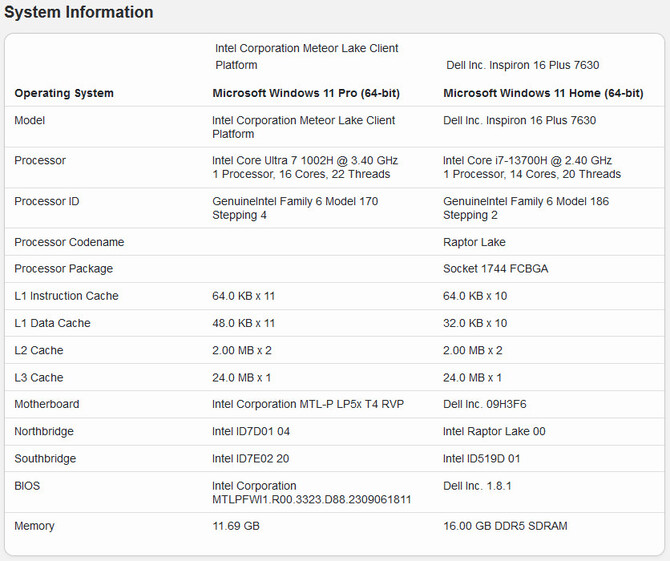Screen dimensions: 670x561
Task: Select header text 'Dell Inc. Inspiron 16 Plus 7630'
Action: click(x=523, y=65)
